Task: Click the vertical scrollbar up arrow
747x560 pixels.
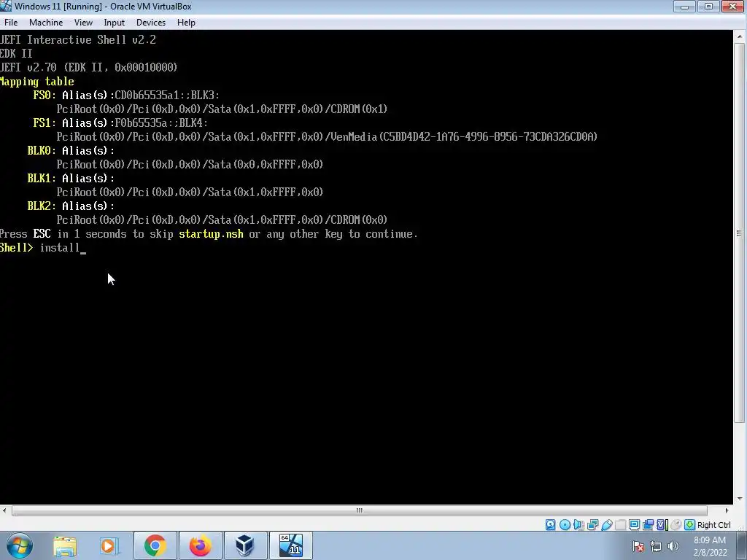Action: point(740,36)
